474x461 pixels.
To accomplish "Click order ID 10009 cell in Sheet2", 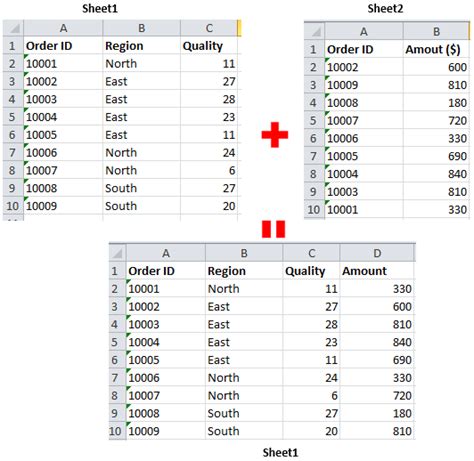I will tap(364, 85).
